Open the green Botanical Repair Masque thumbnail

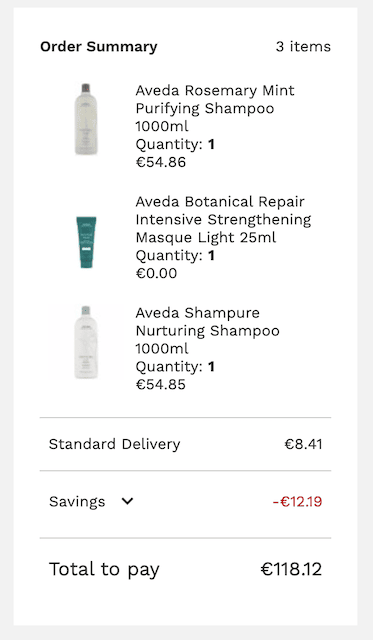[86, 242]
